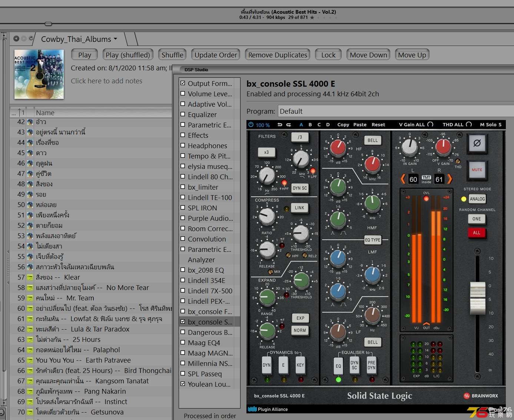The height and width of the screenshot is (420, 514).
Task: Toggle the DYN SC filter button
Action: pyautogui.click(x=300, y=188)
